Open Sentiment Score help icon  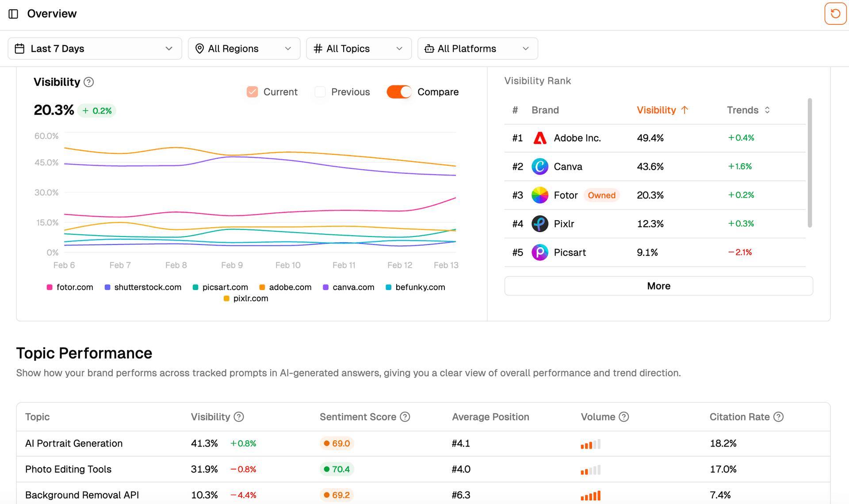pos(405,417)
